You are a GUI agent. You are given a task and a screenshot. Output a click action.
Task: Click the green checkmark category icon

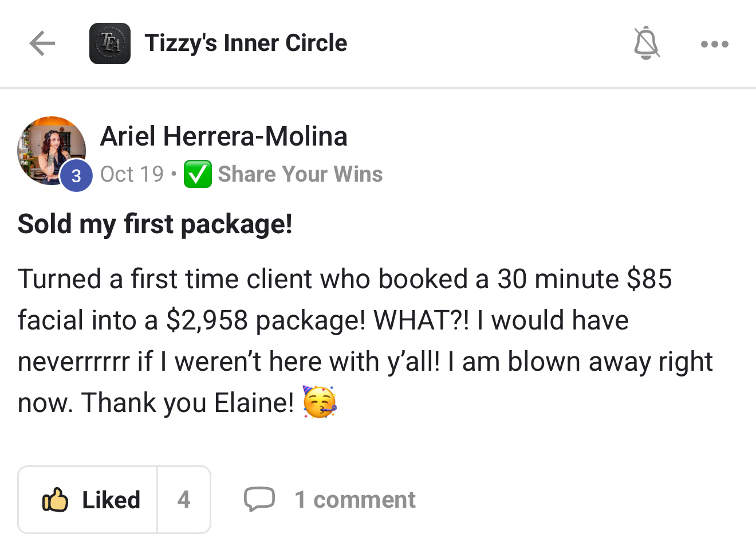coord(198,174)
